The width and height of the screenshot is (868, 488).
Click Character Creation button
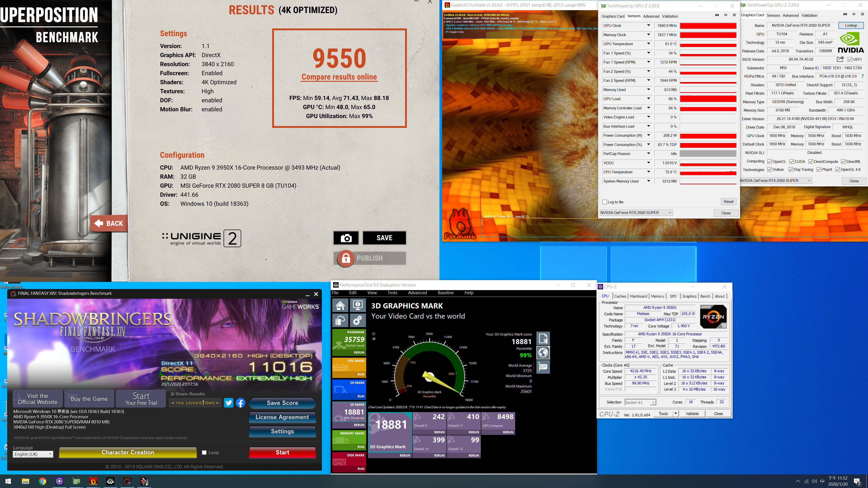pos(128,452)
